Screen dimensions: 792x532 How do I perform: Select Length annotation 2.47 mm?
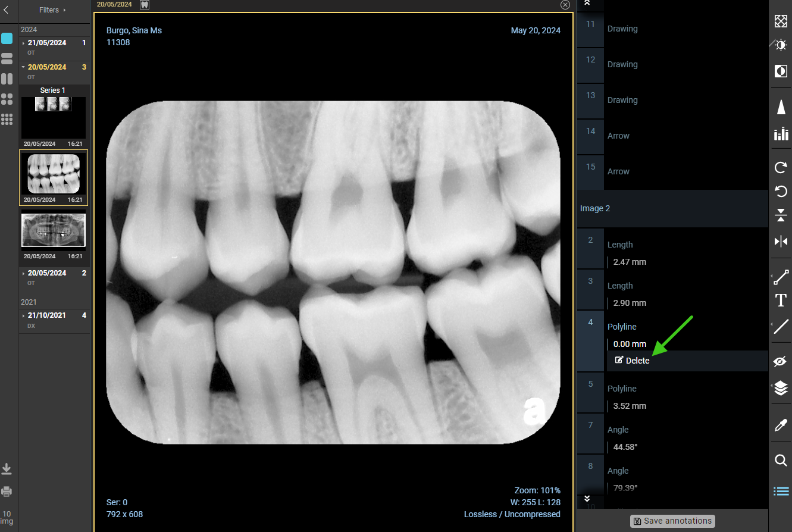pyautogui.click(x=672, y=249)
